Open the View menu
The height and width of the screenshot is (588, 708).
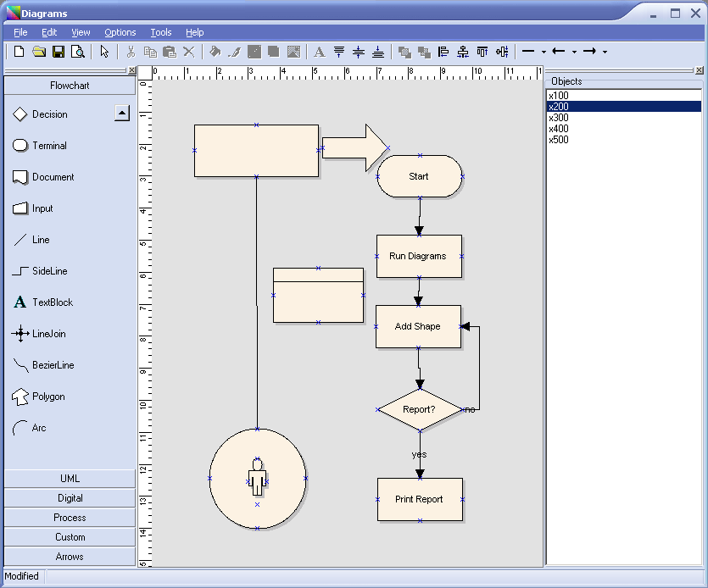81,32
